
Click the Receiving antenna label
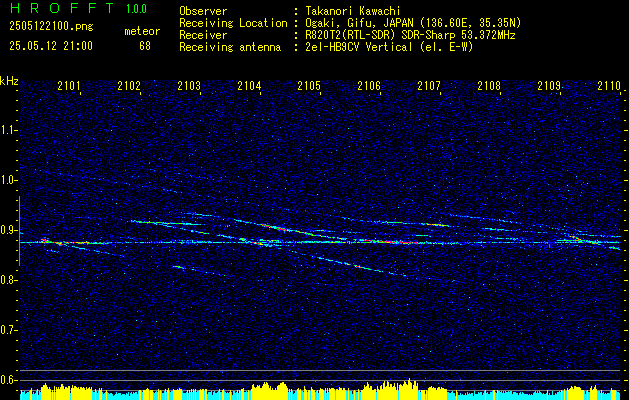coord(230,47)
